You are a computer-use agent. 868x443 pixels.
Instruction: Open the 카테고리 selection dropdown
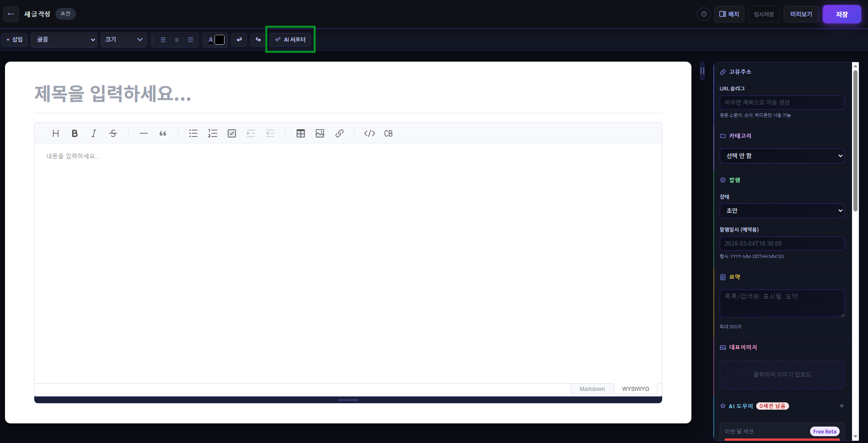pos(782,156)
